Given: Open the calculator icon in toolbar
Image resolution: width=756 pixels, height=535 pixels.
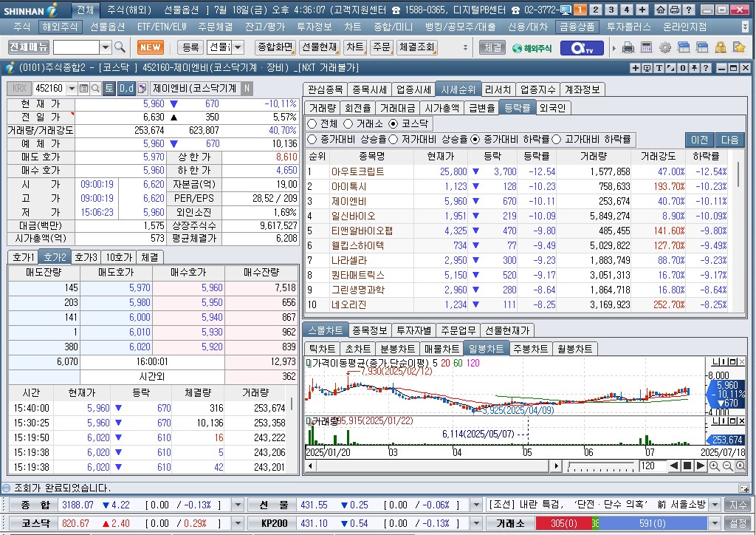Looking at the screenshot, I should [x=646, y=47].
